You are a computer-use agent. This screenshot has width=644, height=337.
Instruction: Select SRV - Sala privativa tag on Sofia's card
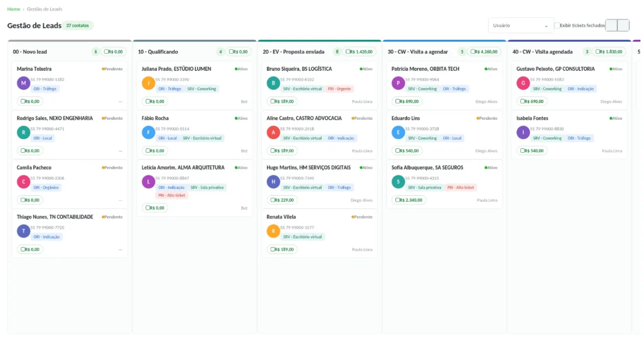[425, 188]
